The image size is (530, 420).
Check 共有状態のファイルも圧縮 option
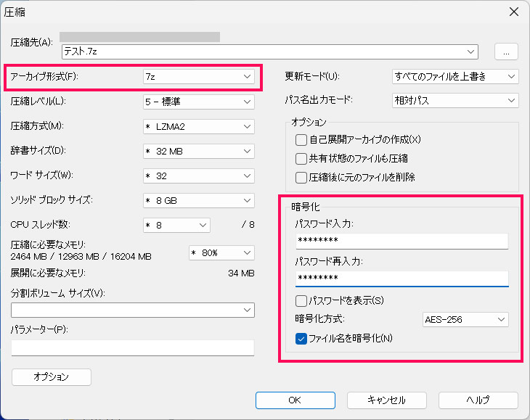(301, 158)
